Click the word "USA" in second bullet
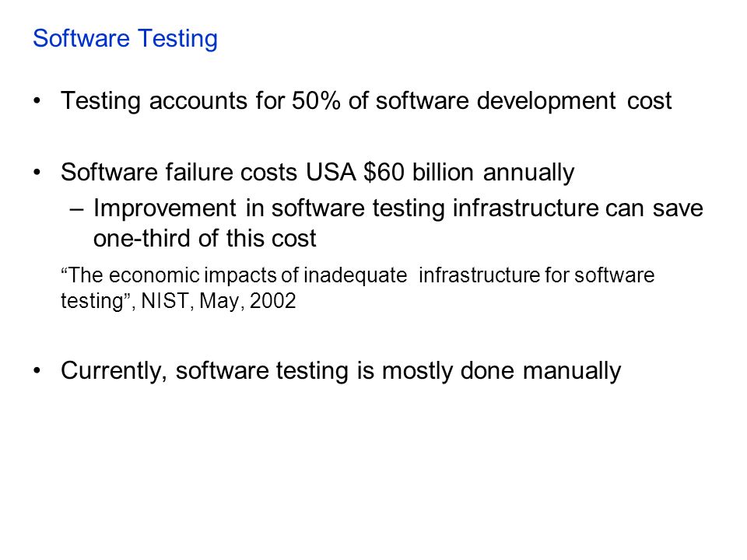The height and width of the screenshot is (560, 747). click(x=331, y=173)
